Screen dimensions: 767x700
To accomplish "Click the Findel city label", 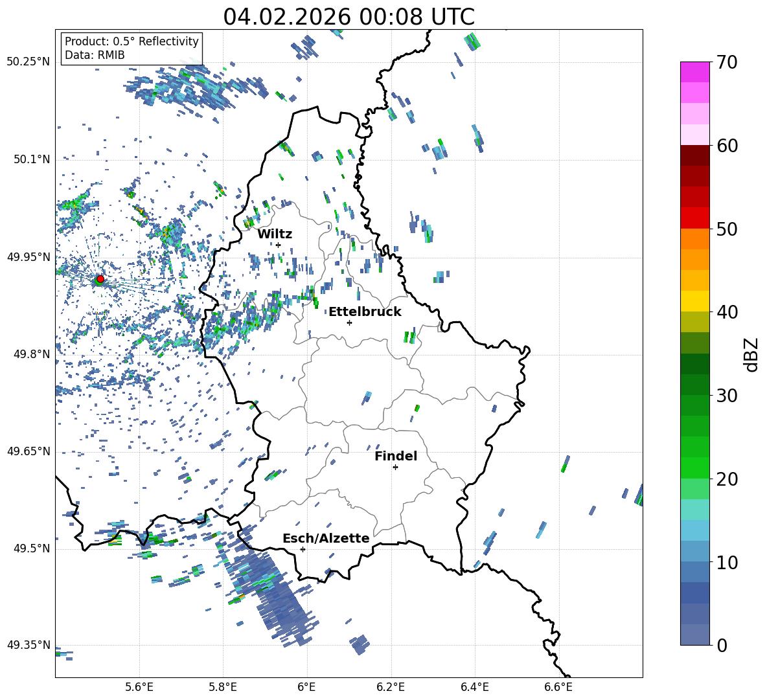I will click(396, 456).
